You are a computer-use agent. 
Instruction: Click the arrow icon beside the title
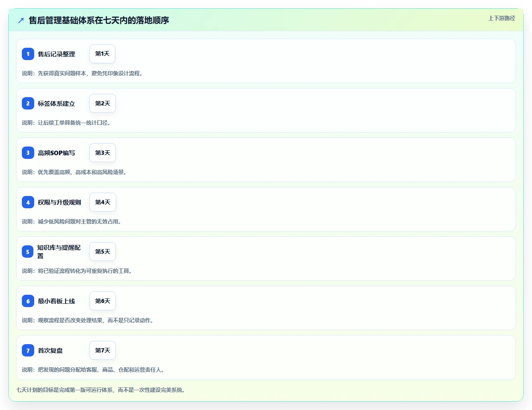(x=21, y=20)
